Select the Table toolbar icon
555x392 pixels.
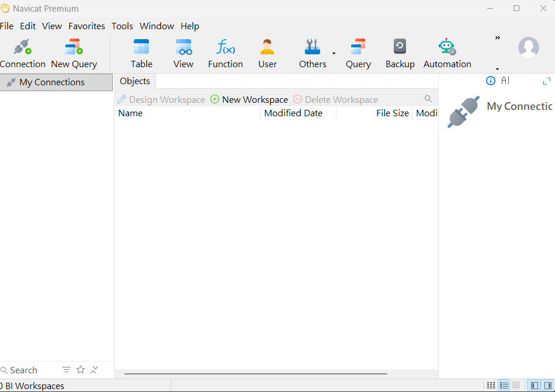pos(141,47)
